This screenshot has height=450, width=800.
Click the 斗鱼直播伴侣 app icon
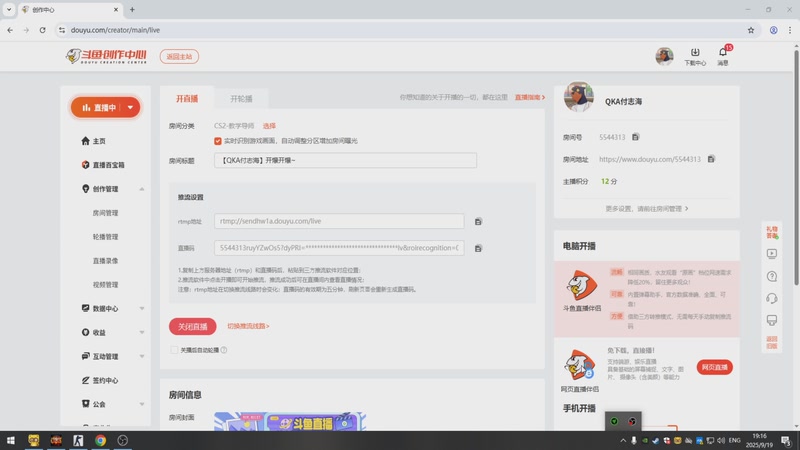pos(582,285)
